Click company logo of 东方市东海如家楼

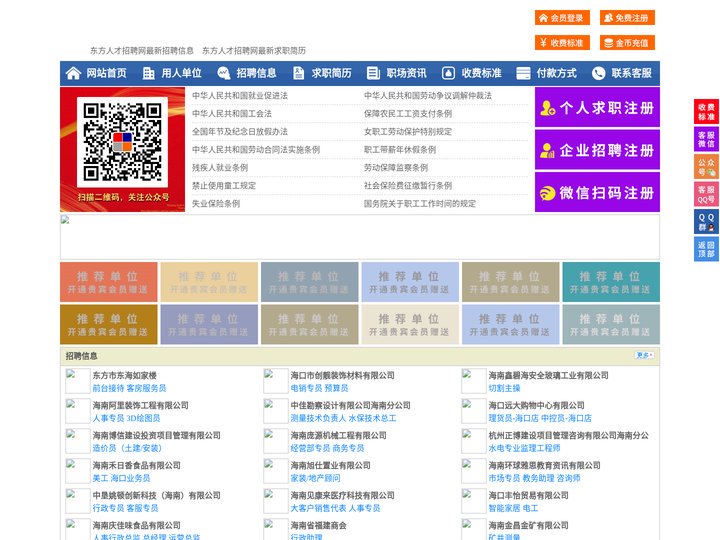coord(77,381)
